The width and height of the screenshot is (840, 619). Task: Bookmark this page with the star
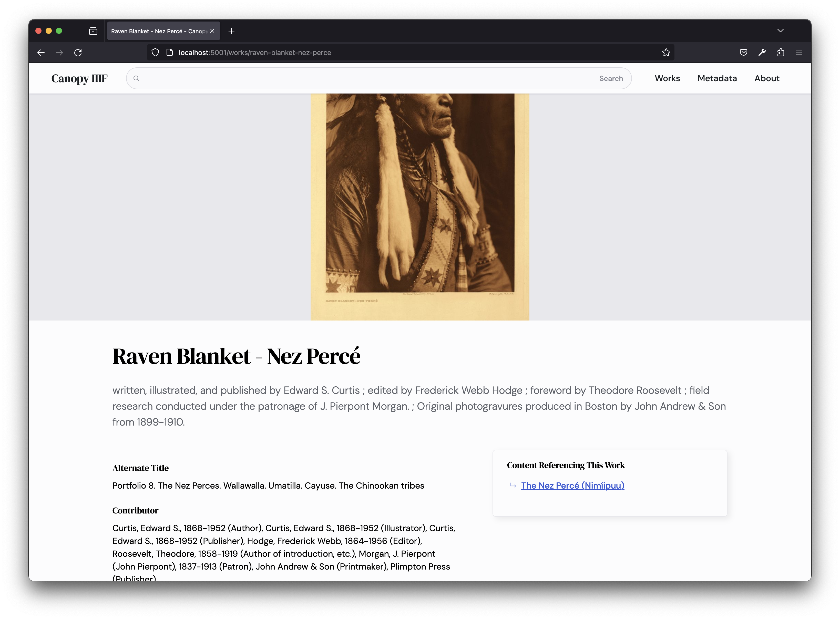[666, 53]
